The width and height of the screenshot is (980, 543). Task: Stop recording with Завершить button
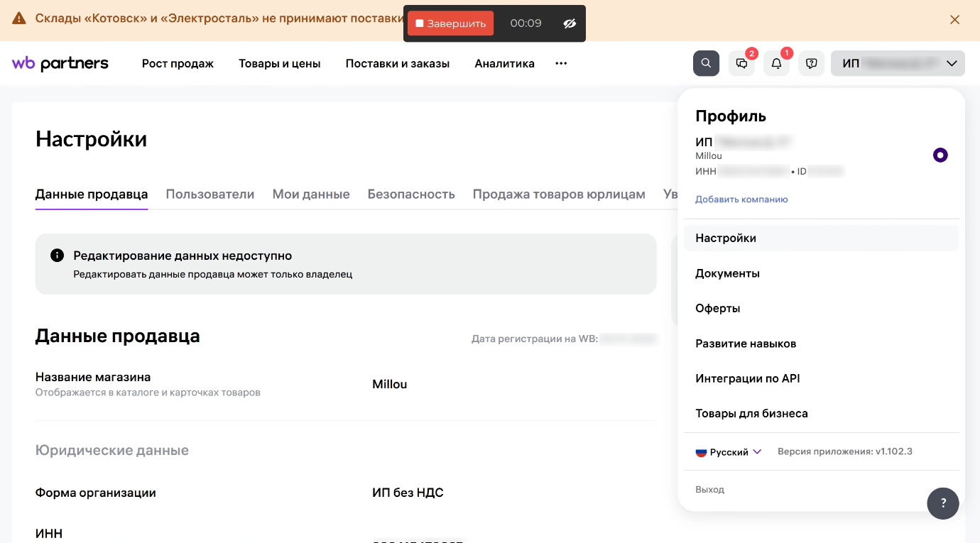pos(450,23)
